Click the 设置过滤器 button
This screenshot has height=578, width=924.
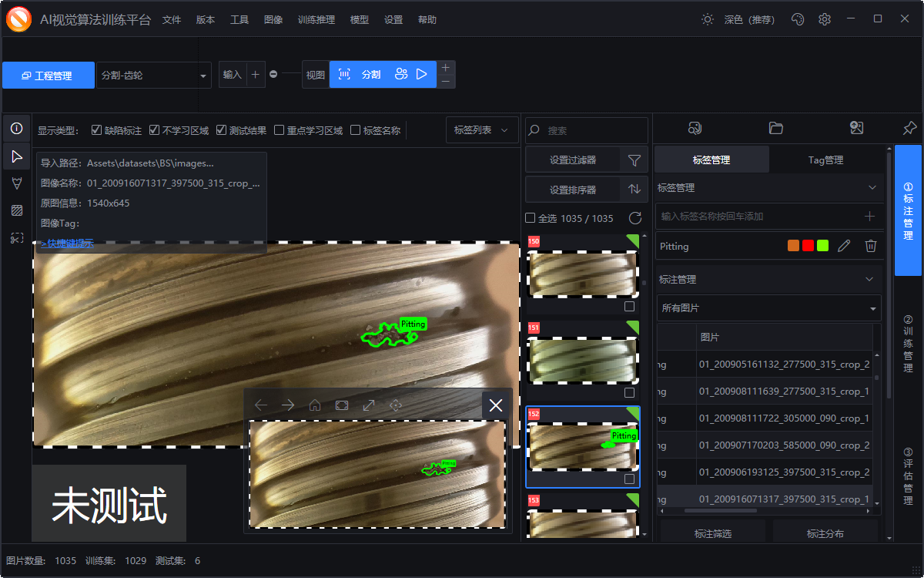pos(573,160)
